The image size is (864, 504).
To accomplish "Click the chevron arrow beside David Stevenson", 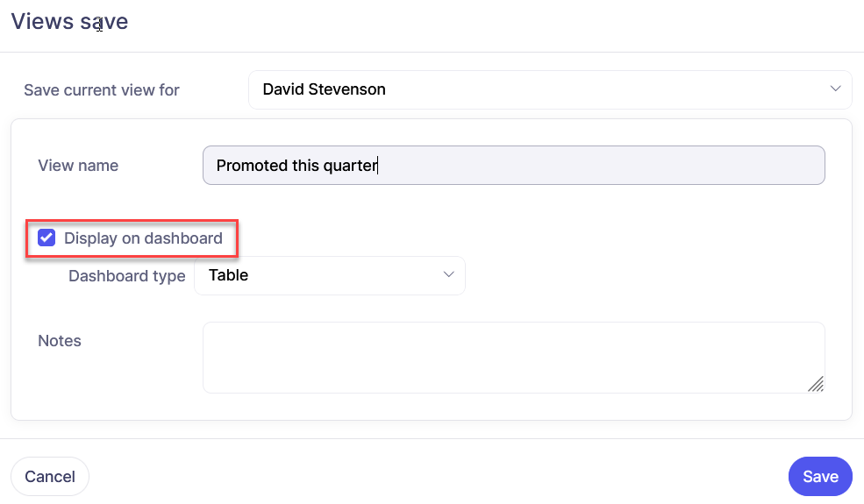I will (x=834, y=89).
